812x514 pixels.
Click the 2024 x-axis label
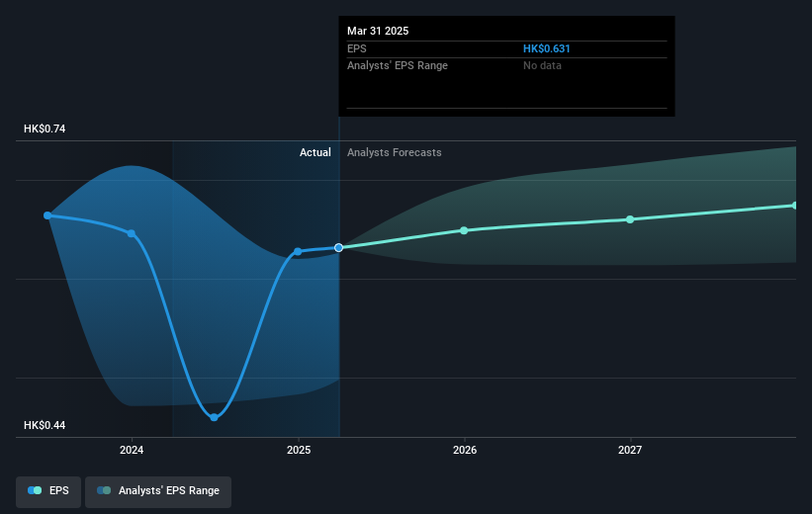tap(132, 450)
